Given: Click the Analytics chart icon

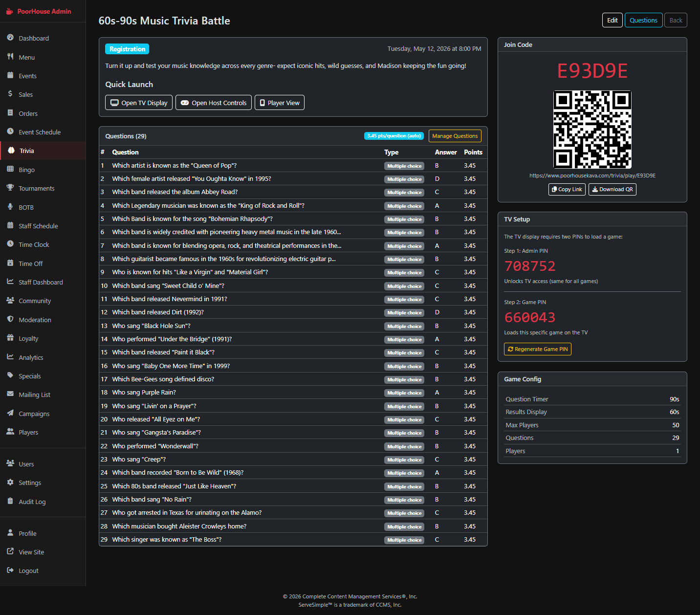Looking at the screenshot, I should 10,357.
